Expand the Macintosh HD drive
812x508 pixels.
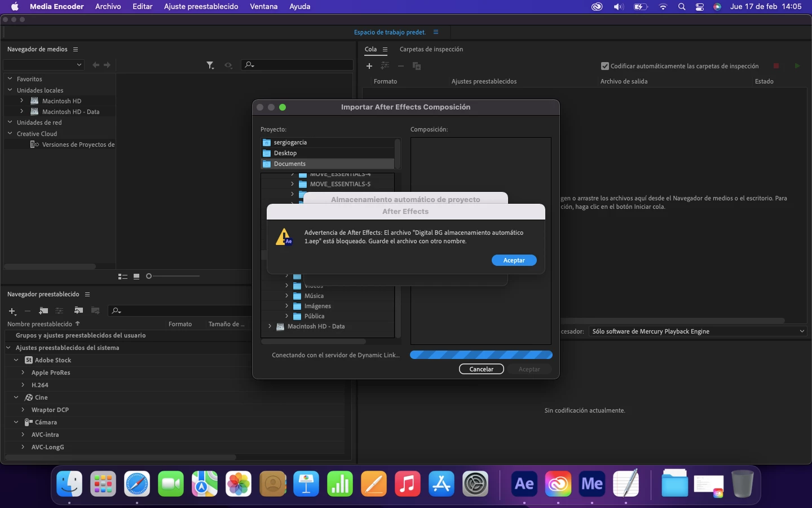[x=22, y=100]
